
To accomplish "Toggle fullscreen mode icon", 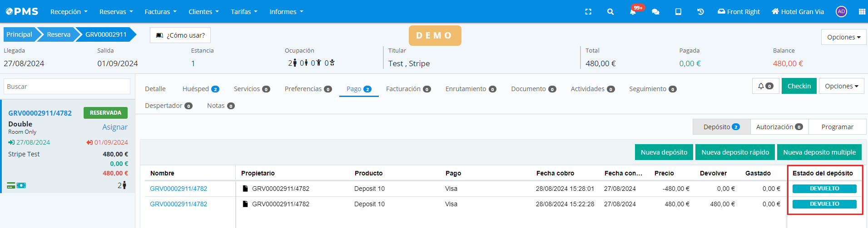I will click(588, 12).
